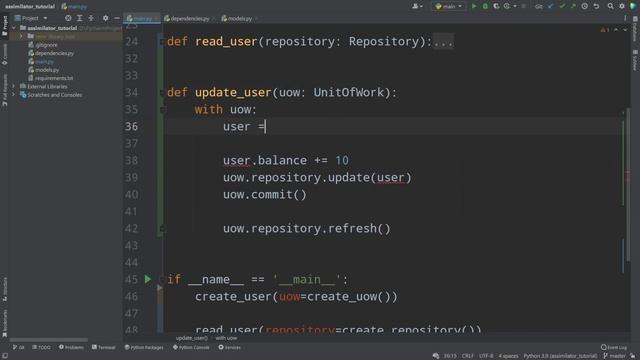
Task: Open the profiler run icon in toolbar
Action: coord(507,6)
